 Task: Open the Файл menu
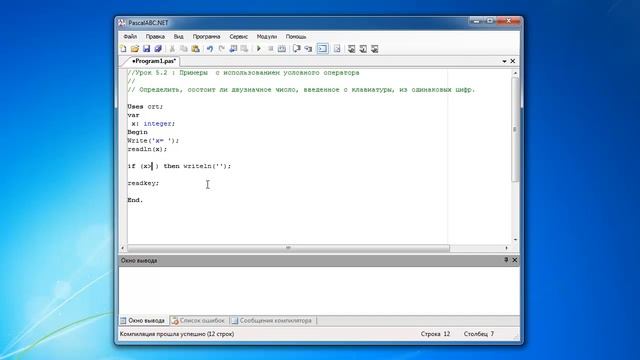(x=130, y=37)
